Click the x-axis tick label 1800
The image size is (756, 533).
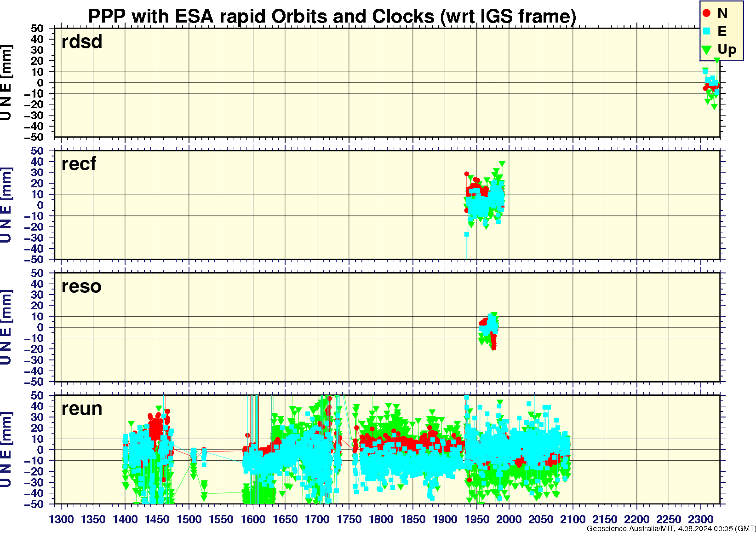(x=381, y=519)
